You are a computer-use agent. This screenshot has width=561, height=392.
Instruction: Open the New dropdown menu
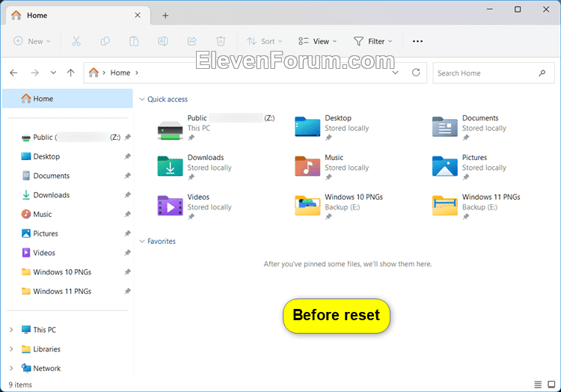click(x=32, y=41)
